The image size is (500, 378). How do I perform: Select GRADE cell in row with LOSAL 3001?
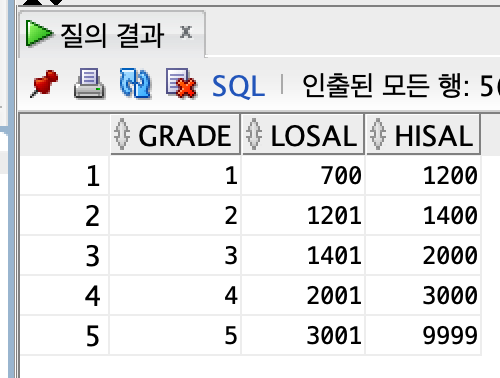point(175,335)
